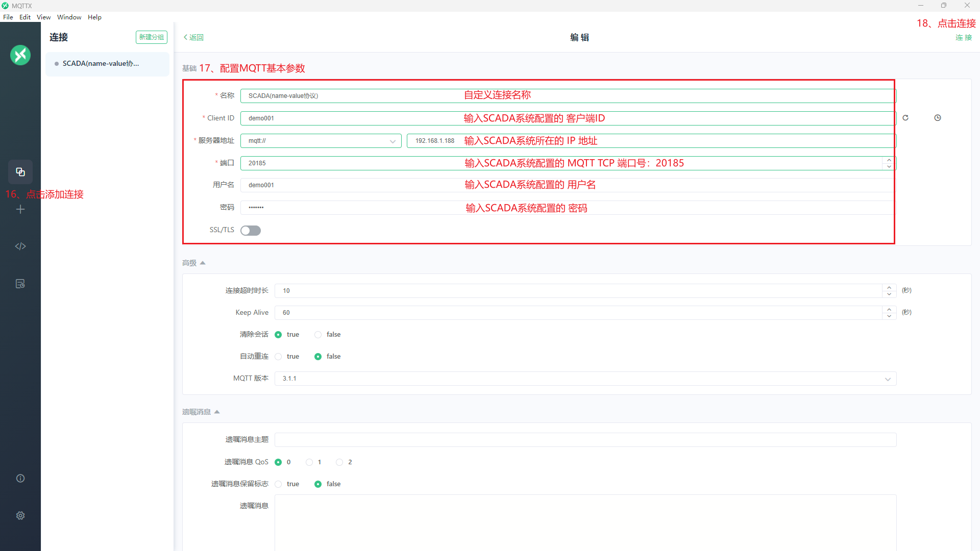Click the plus icon to add a new connection
Screen dimensions: 980x551
[20, 209]
